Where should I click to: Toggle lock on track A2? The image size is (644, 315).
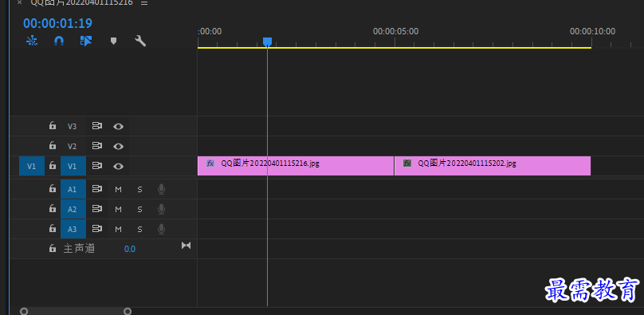pyautogui.click(x=53, y=209)
